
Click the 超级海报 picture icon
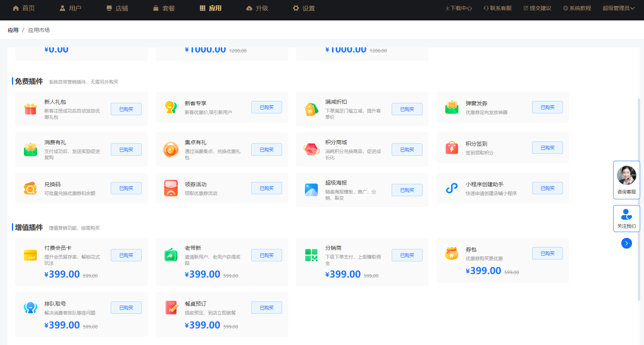click(311, 190)
